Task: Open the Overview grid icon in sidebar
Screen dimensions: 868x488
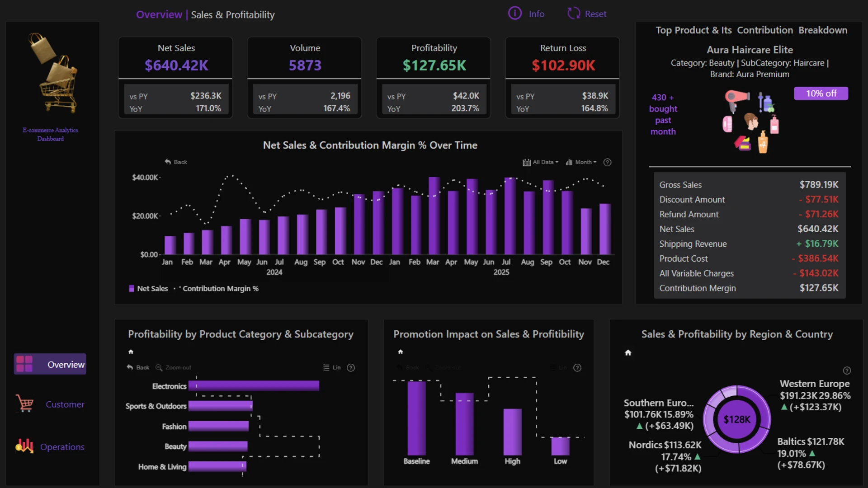Action: tap(24, 364)
